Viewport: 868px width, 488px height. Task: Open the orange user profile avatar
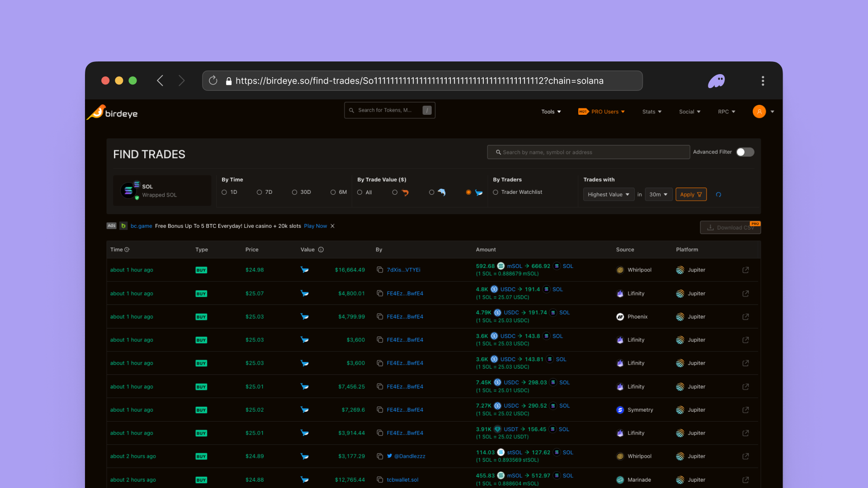(x=759, y=112)
